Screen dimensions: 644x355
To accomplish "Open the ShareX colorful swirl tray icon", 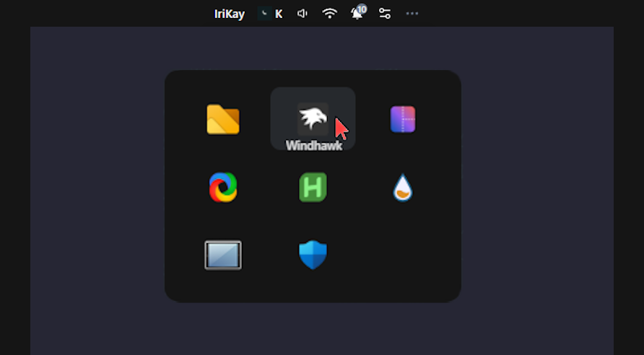I will click(x=223, y=187).
